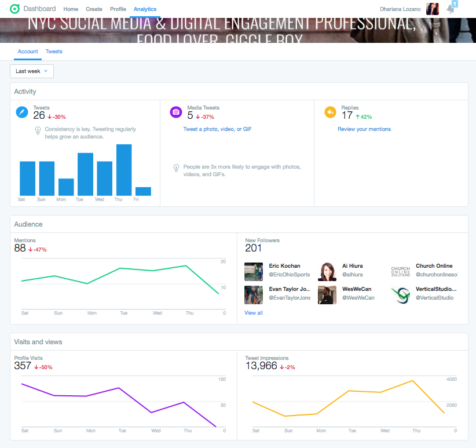Select the Account tab
The height and width of the screenshot is (448, 476).
click(28, 52)
